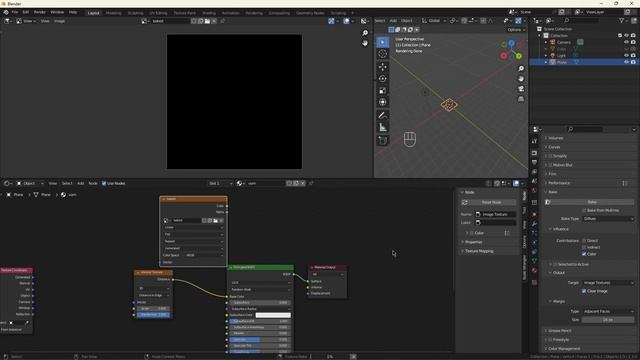Image resolution: width=640 pixels, height=360 pixels.
Task: Select the Select Box tool in 3D viewport
Action: (382, 42)
